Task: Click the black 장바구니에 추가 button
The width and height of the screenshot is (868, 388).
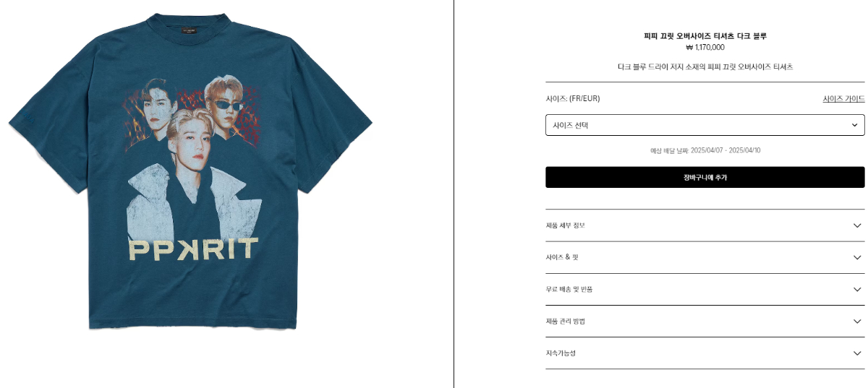Action: click(705, 177)
